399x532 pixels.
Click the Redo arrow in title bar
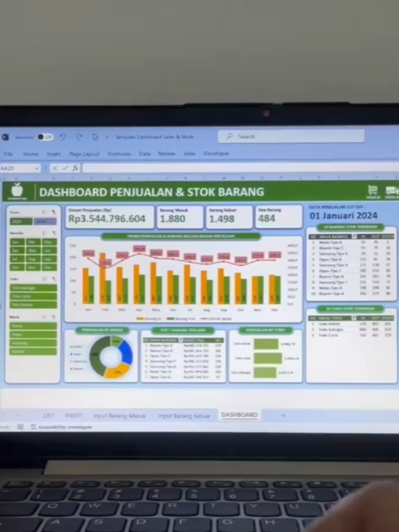coord(79,137)
